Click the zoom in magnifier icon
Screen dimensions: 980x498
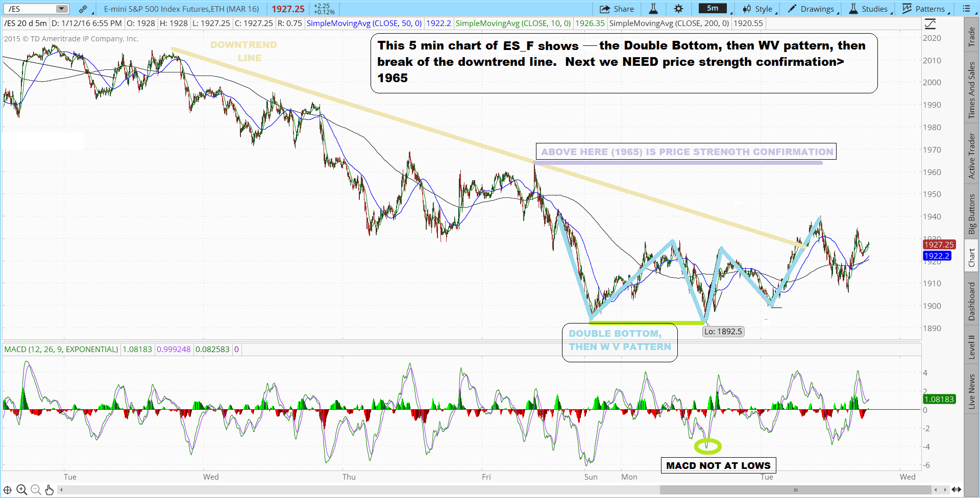click(x=21, y=490)
